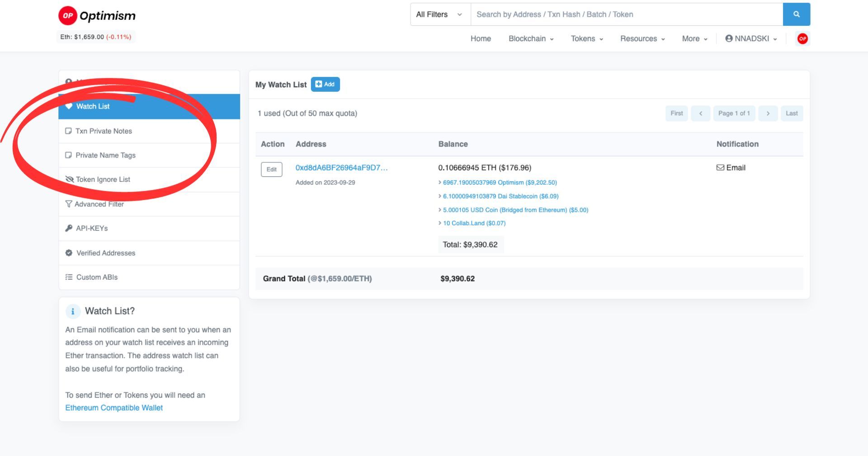Click the list icon beside Custom ABIs

(69, 277)
